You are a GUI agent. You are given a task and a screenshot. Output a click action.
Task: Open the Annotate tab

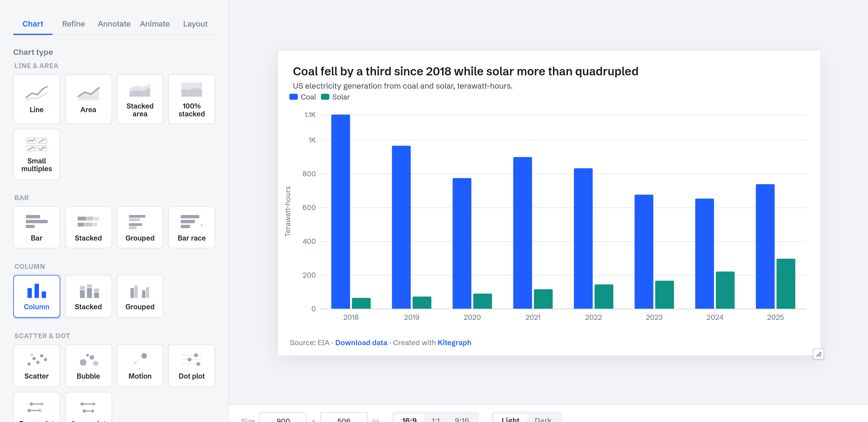click(x=114, y=24)
